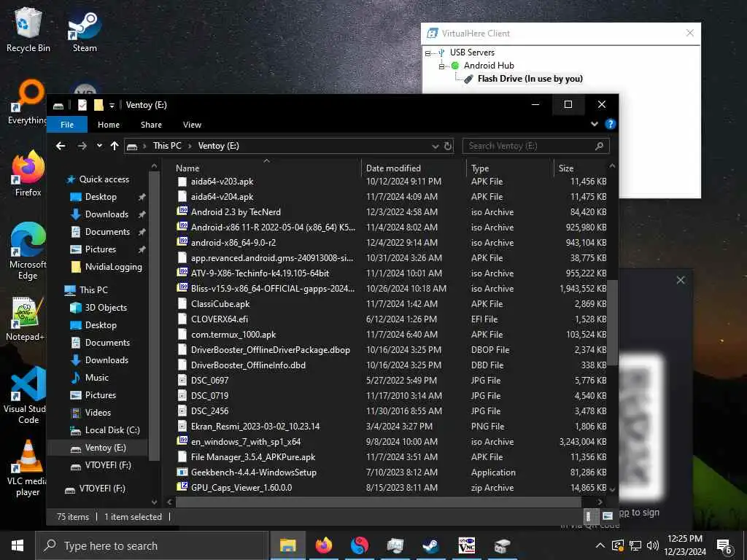Open the Windows Start menu
The width and height of the screenshot is (747, 560).
pyautogui.click(x=18, y=545)
